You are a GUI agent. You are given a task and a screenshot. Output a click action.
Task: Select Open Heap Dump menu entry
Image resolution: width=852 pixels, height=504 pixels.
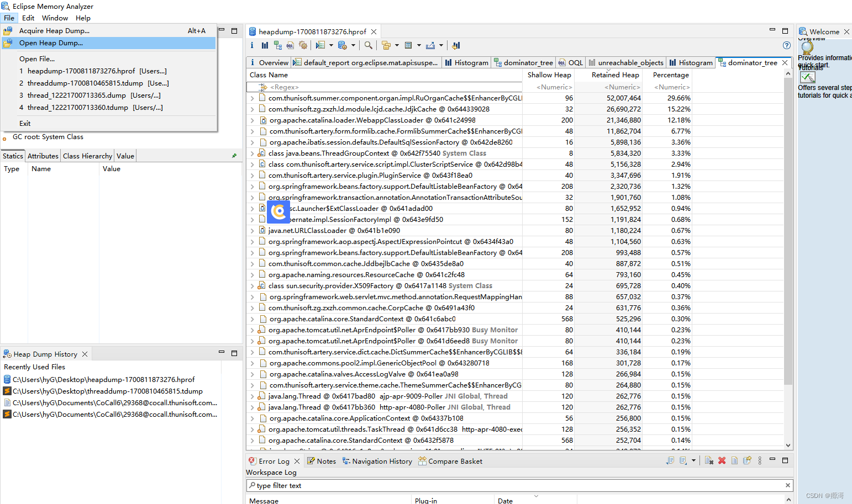(x=109, y=43)
